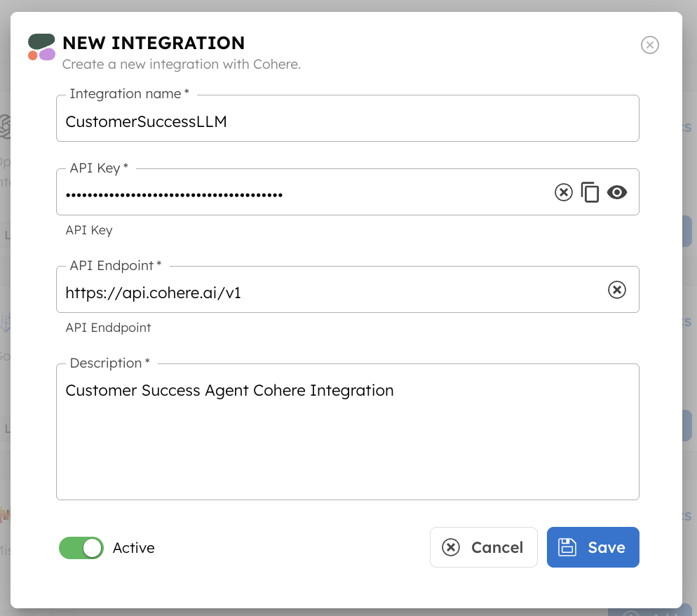This screenshot has height=616, width=697.
Task: Focus the Integration name field
Action: tap(280, 122)
